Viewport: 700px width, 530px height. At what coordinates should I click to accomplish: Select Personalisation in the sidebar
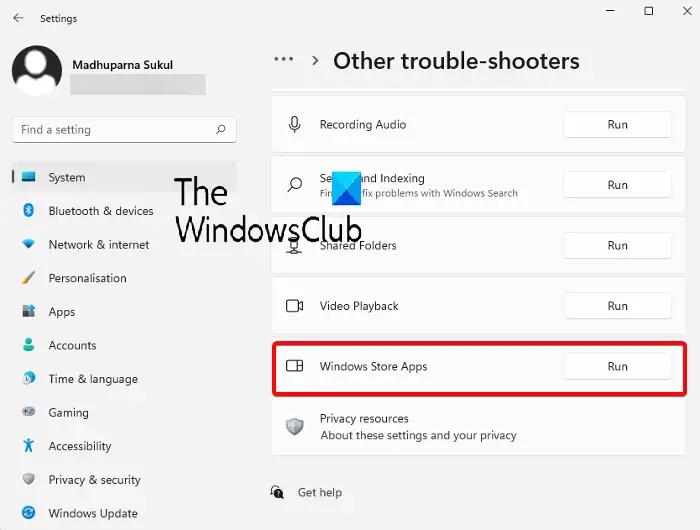tap(124, 278)
